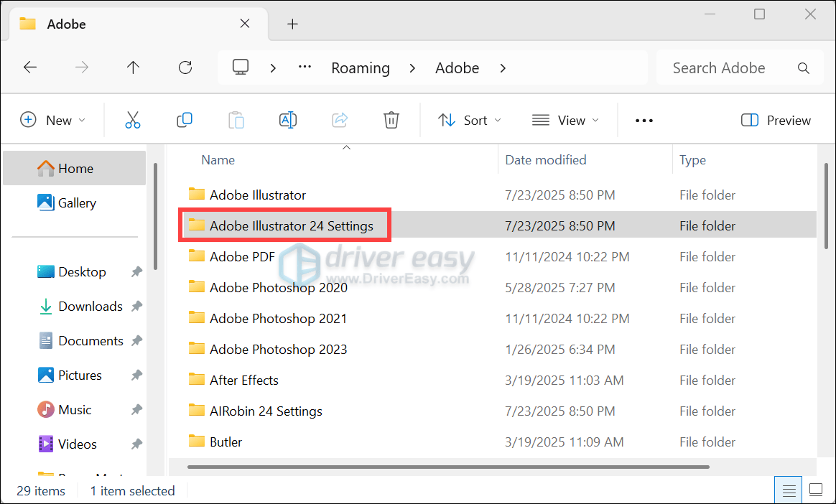The width and height of the screenshot is (836, 504).
Task: Sort by Date modified column header
Action: point(546,160)
